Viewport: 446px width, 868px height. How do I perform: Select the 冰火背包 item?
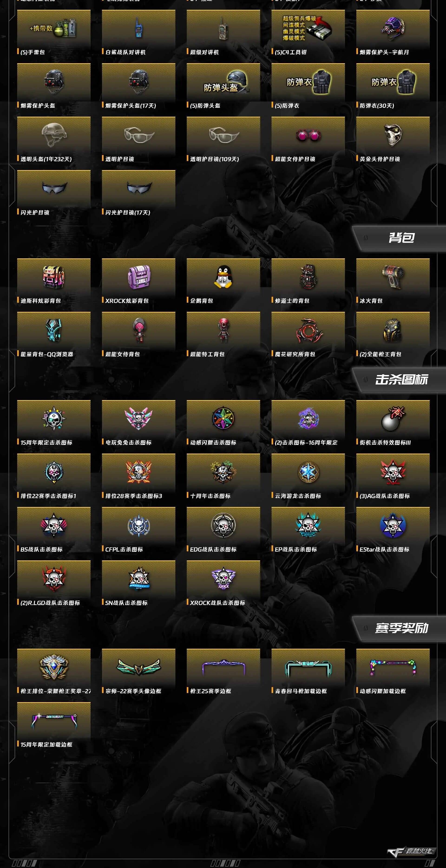(x=393, y=282)
